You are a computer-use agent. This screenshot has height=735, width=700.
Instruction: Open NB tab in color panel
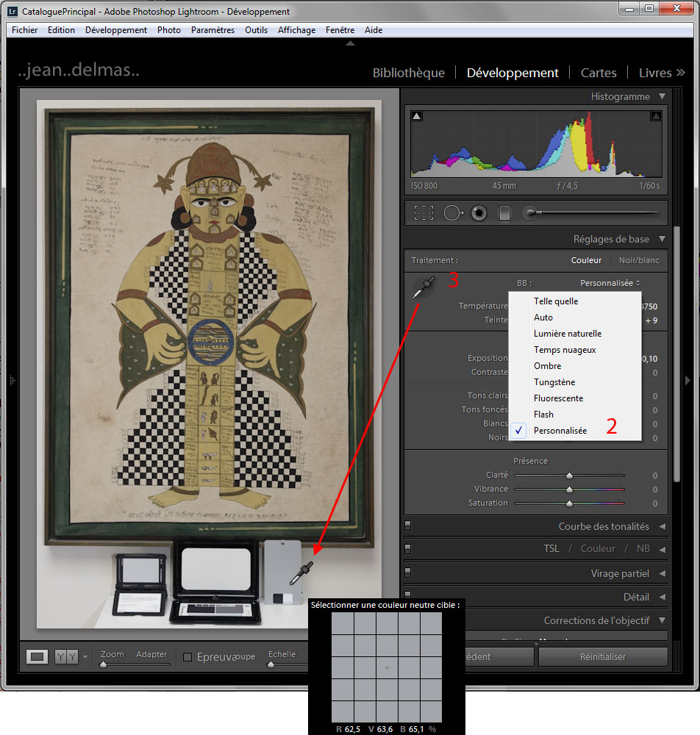coord(643,548)
